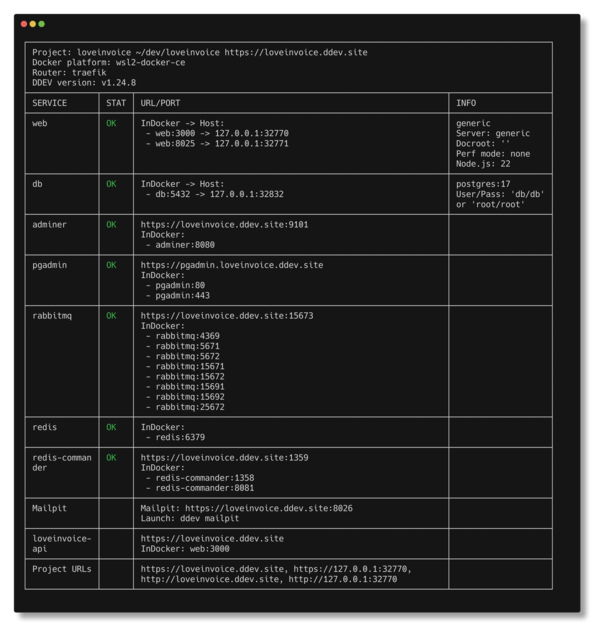Click the OK status for redis-commander

point(111,457)
